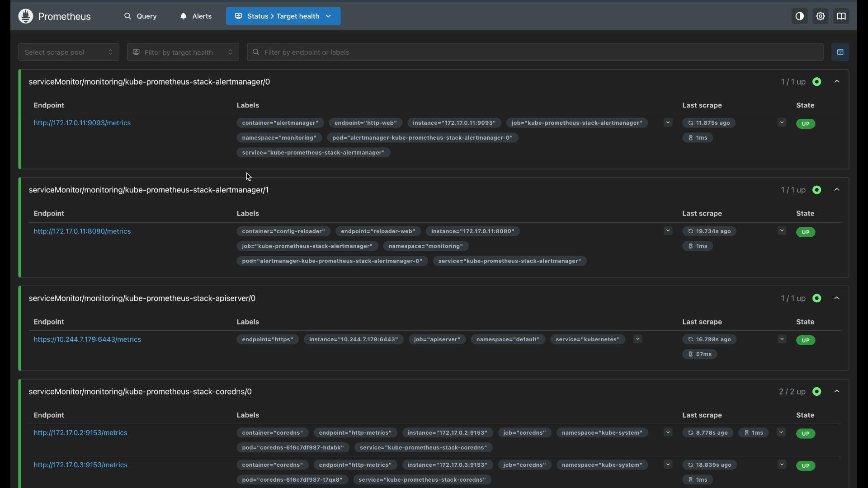Click the 19.734s ago last scrape badge

click(x=709, y=232)
